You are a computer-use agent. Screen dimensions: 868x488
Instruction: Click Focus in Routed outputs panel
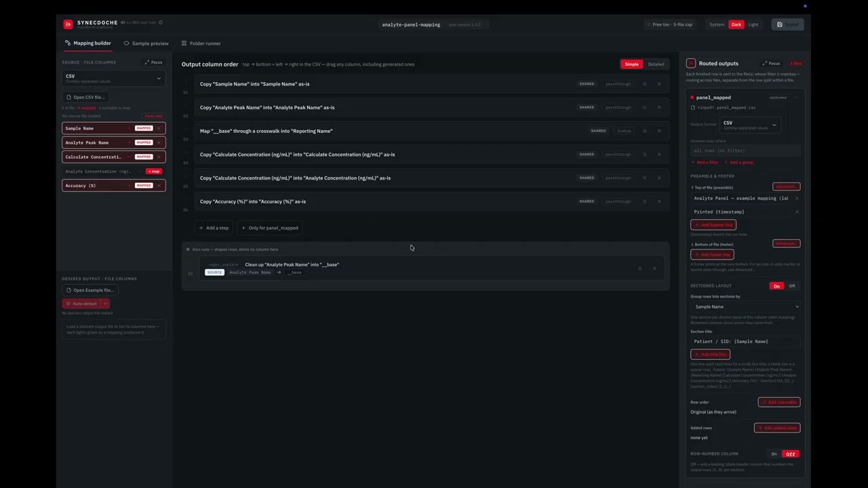[x=771, y=63]
